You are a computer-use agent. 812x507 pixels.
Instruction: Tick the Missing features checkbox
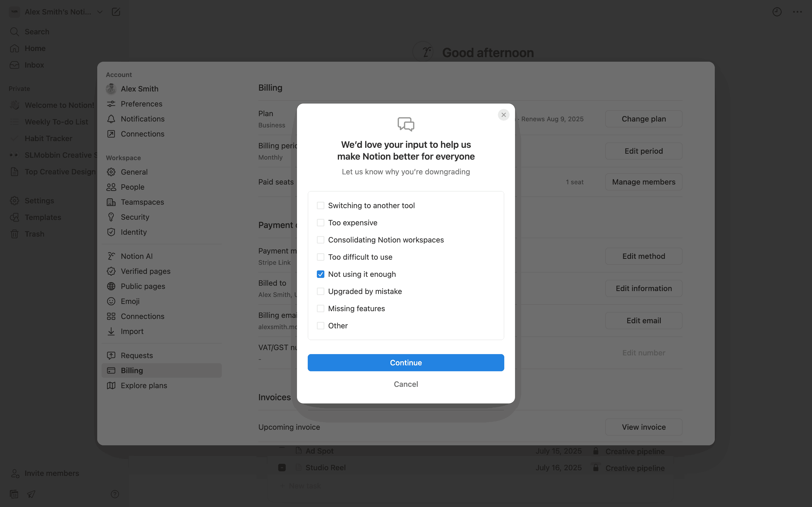coord(320,308)
